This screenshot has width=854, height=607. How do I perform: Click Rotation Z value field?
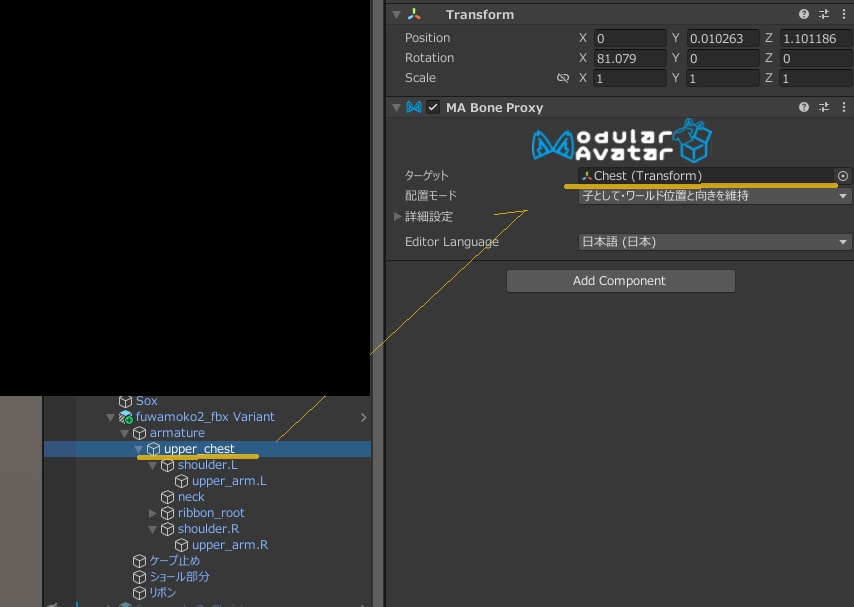click(816, 58)
